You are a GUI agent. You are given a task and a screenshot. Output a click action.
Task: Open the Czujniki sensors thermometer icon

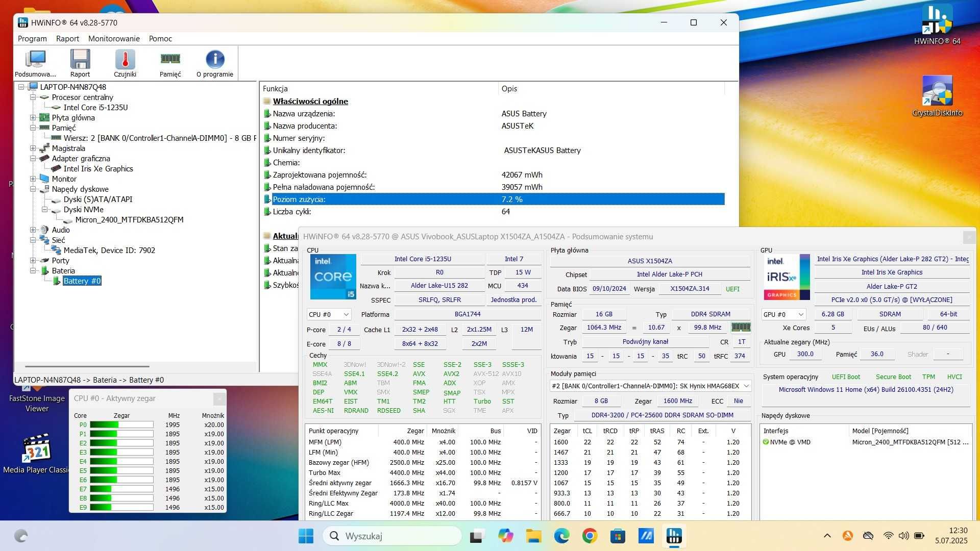click(125, 63)
